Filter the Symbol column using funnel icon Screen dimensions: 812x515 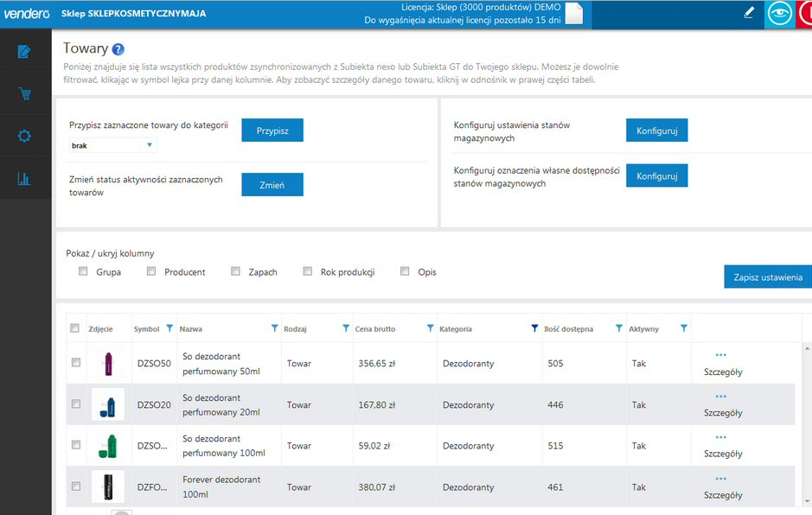click(x=169, y=328)
